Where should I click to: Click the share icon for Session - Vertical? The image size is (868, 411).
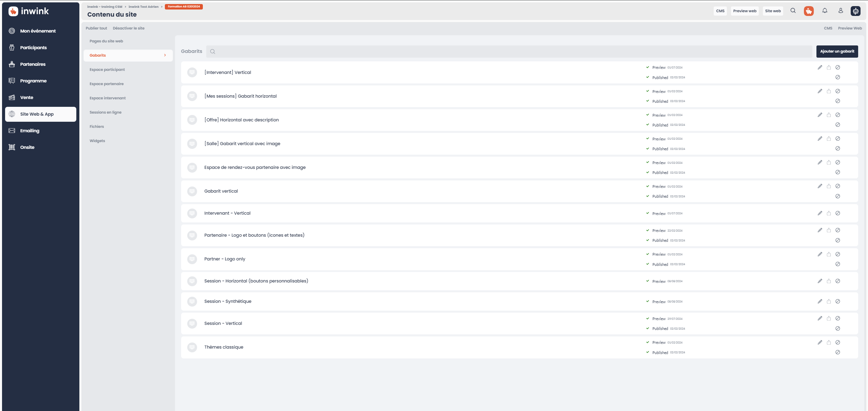(x=829, y=318)
